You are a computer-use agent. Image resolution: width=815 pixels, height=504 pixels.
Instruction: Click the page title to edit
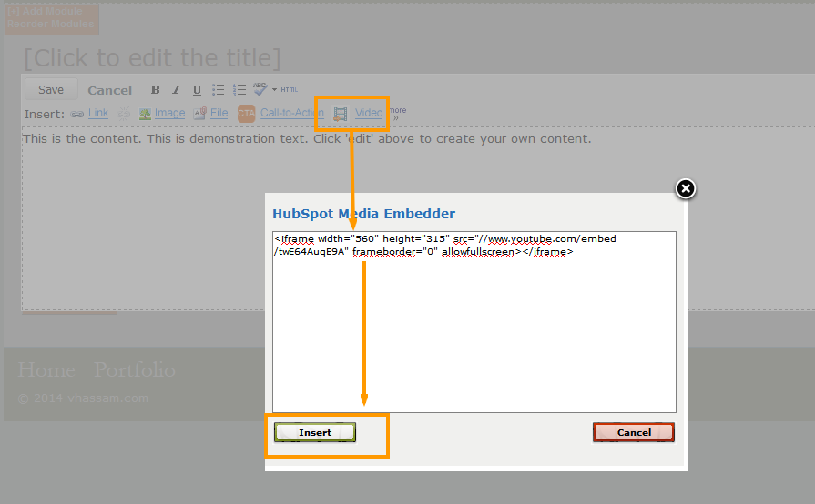(x=152, y=57)
